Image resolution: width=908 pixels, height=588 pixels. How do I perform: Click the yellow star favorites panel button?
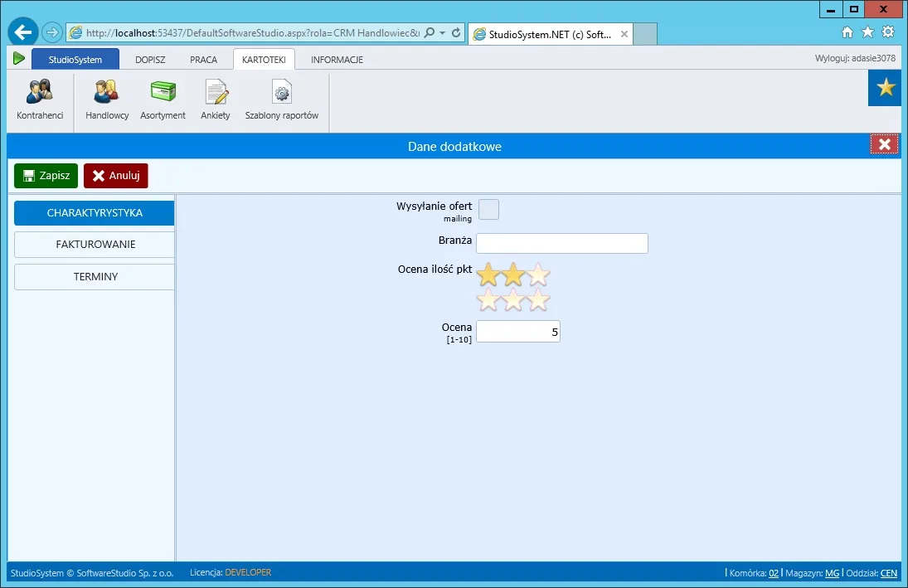885,88
